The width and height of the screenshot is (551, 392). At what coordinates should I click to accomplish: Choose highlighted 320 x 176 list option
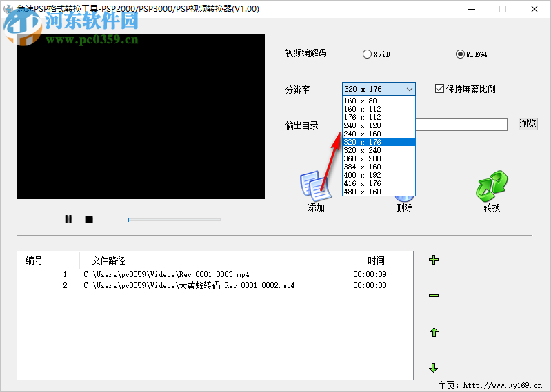point(379,142)
